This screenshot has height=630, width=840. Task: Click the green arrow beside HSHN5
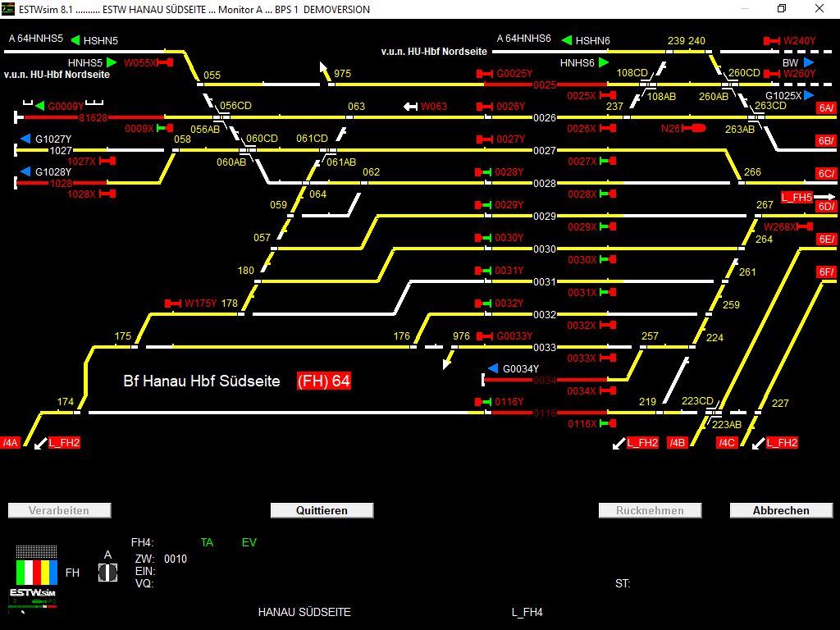point(74,39)
